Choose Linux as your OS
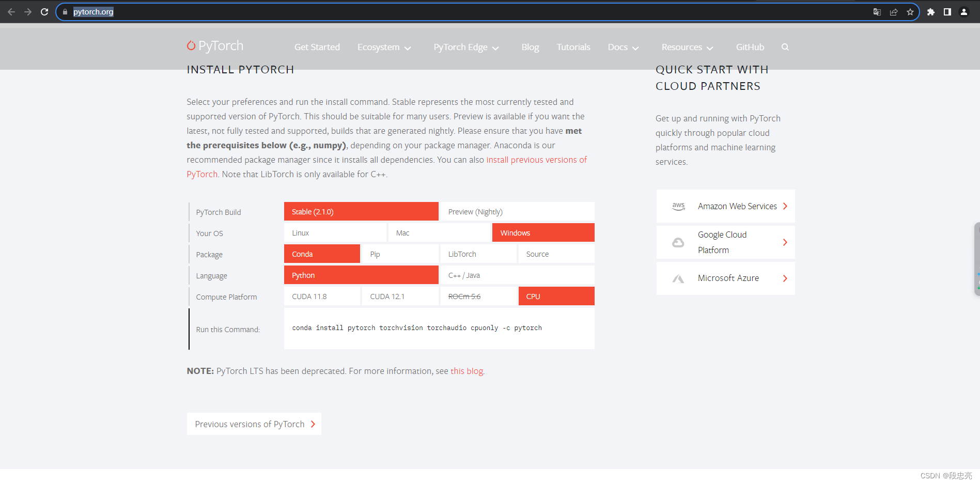The width and height of the screenshot is (980, 484). click(x=335, y=233)
